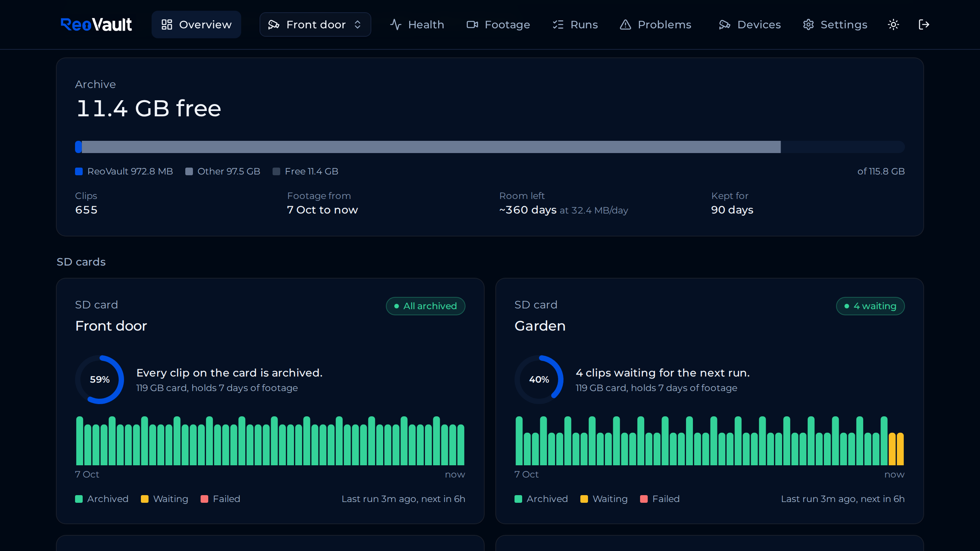Click the '4 waiting' status badge
This screenshot has width=980, height=551.
click(871, 306)
